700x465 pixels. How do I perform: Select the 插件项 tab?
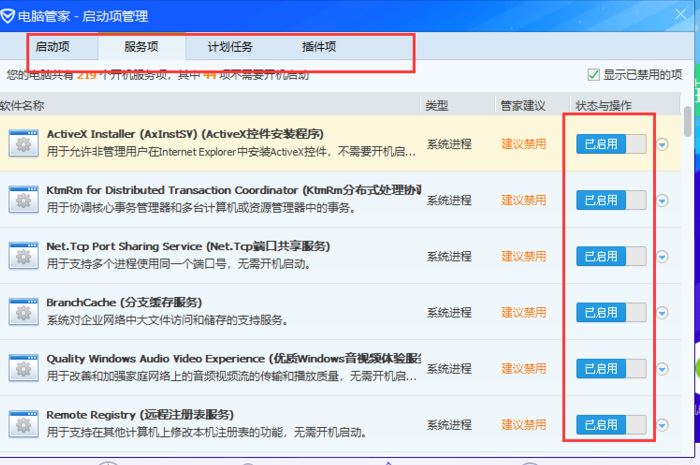pos(319,47)
